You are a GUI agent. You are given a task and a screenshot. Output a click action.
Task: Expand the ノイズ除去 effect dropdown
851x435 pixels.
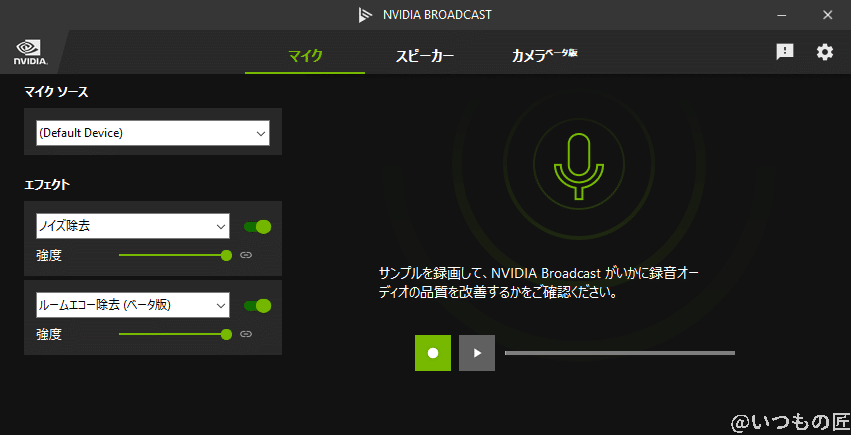[x=133, y=227]
